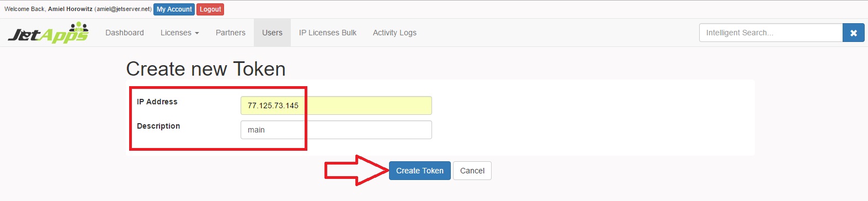
Task: Open the My Account page
Action: (x=174, y=9)
